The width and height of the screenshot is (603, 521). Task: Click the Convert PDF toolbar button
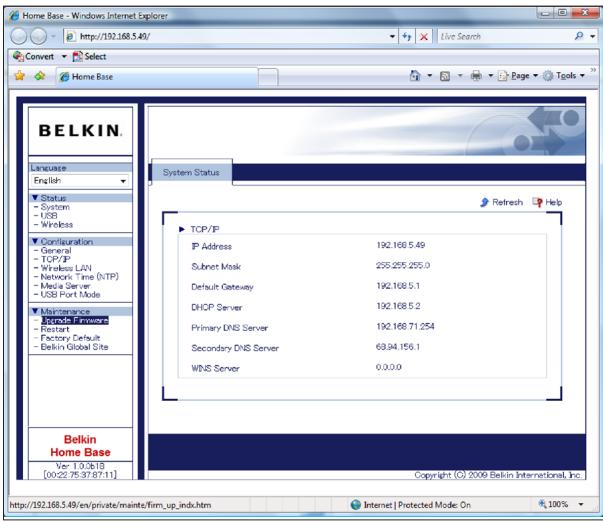pyautogui.click(x=33, y=57)
